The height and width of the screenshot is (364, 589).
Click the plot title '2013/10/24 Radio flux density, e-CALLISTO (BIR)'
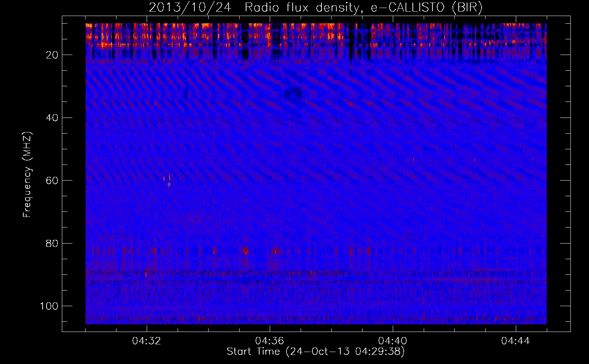(x=316, y=7)
